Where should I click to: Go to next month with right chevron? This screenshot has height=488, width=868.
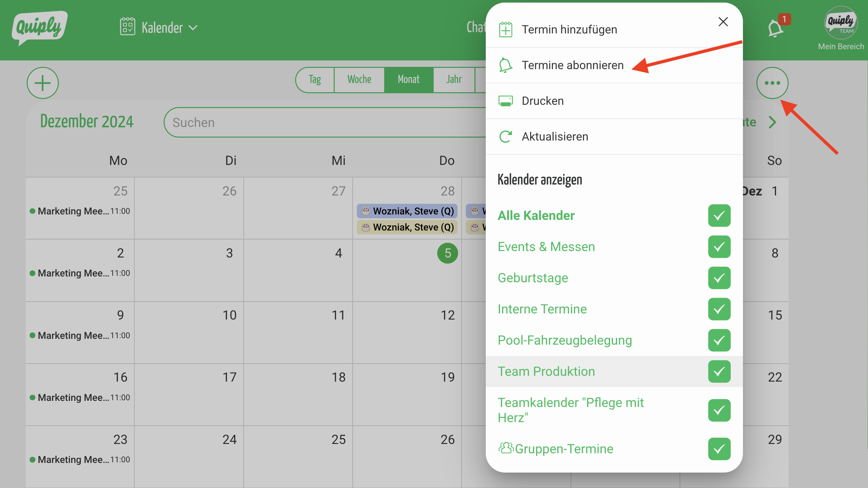click(x=772, y=122)
